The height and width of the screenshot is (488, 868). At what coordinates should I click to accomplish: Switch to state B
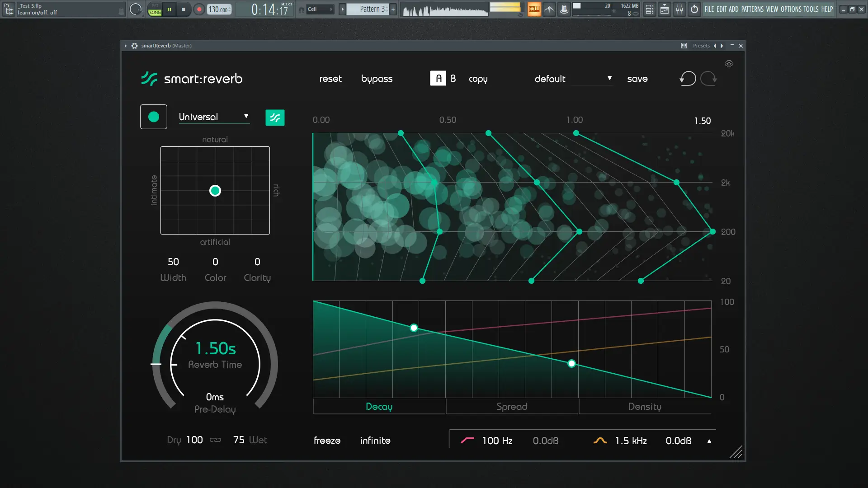(453, 79)
